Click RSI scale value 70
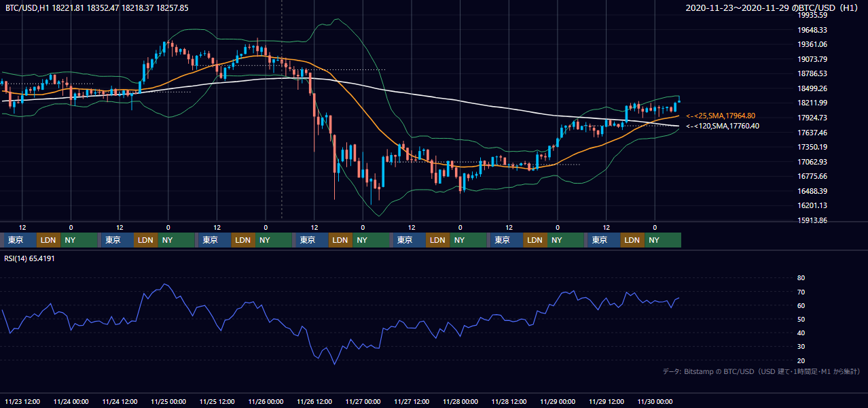Screen dimensions: 868x408 (x=801, y=292)
